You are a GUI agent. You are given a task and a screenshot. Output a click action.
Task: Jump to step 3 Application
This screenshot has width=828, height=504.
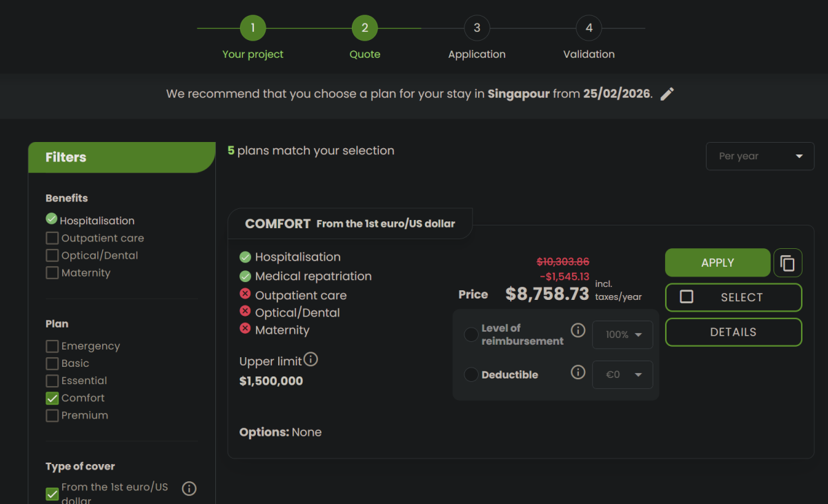coord(477,28)
